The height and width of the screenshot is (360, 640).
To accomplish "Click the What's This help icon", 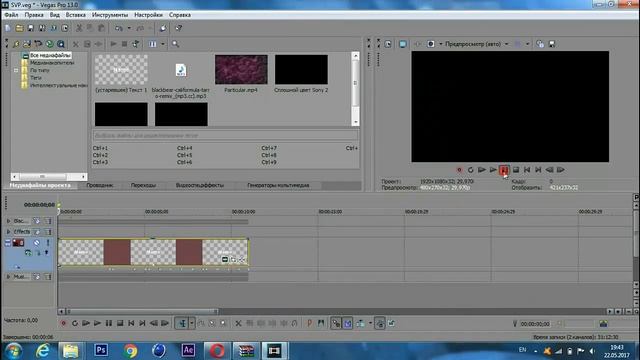I will tap(178, 28).
